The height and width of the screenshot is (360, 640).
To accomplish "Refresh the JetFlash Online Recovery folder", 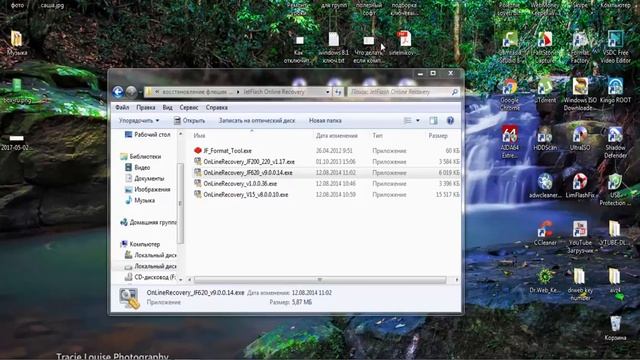I will click(338, 92).
